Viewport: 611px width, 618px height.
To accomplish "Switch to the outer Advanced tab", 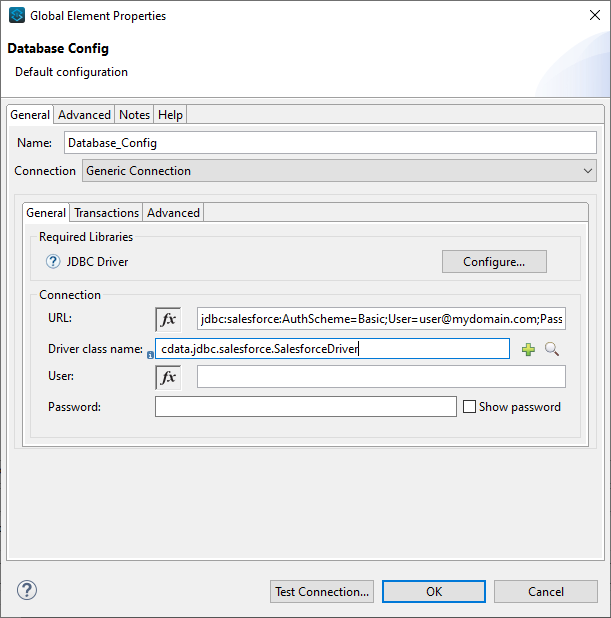I will tap(84, 115).
